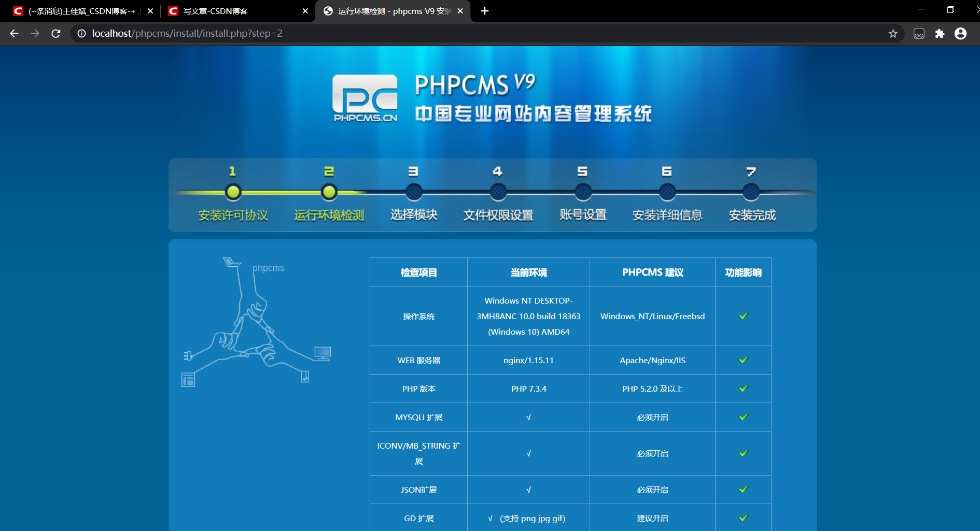Click the 建议开启 cell in GD row
This screenshot has height=531, width=980.
coord(653,518)
